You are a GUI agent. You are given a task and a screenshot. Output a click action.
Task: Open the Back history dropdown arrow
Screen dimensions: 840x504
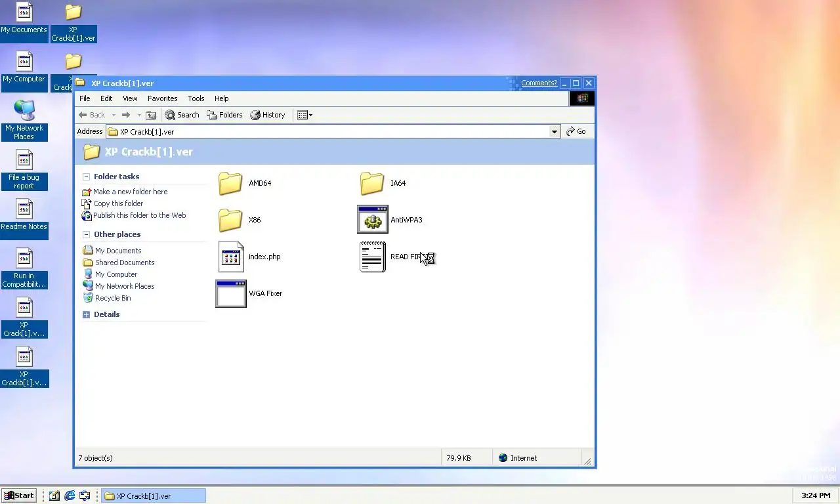(x=114, y=115)
